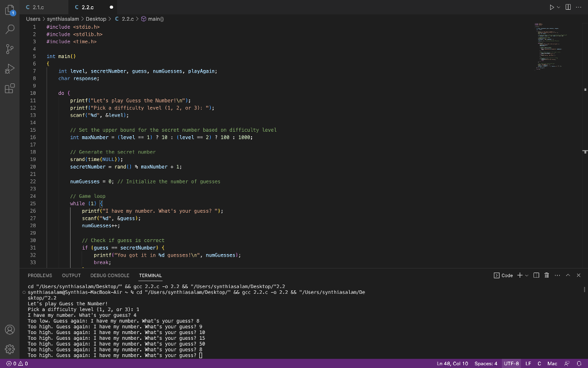Open the Accounts menu icon

tap(9, 329)
